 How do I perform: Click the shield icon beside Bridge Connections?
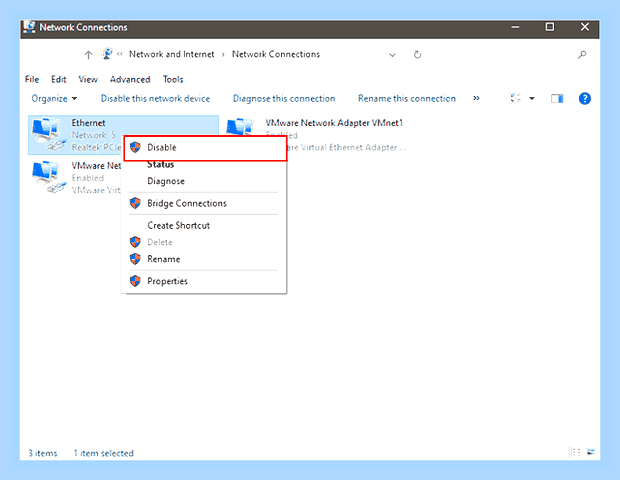(x=135, y=203)
